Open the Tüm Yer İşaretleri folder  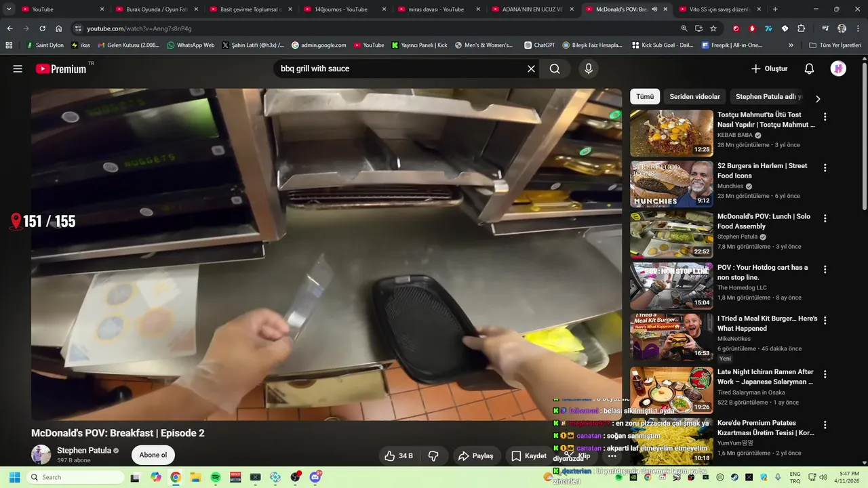pos(835,45)
